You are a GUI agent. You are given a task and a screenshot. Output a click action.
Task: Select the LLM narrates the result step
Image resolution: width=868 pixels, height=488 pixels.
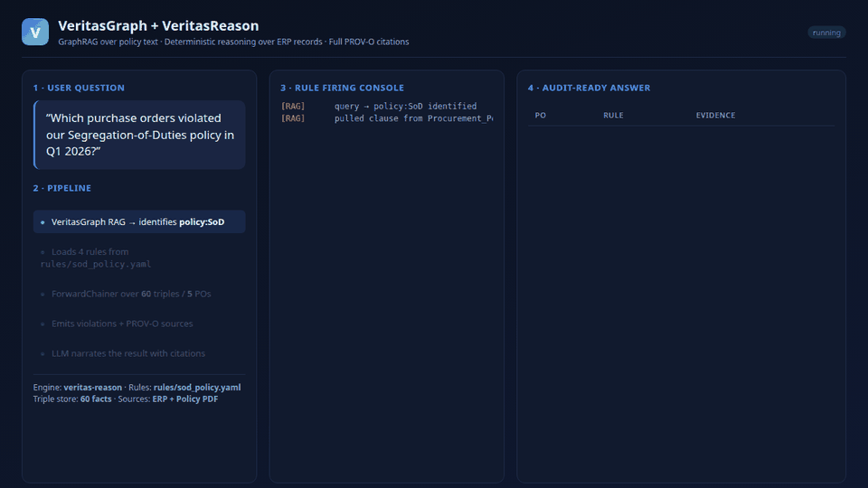[139, 353]
